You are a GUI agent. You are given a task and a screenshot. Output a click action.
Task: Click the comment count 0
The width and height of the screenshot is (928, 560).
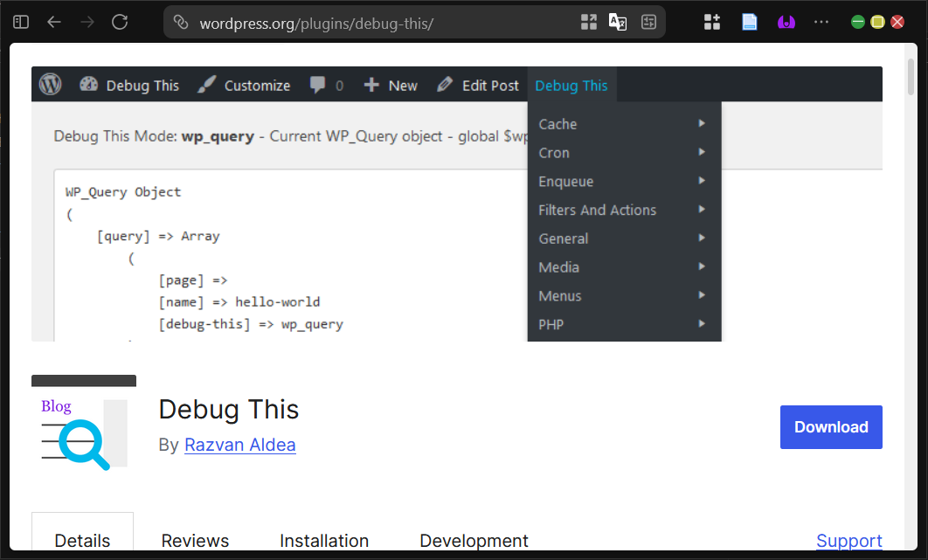click(x=339, y=86)
